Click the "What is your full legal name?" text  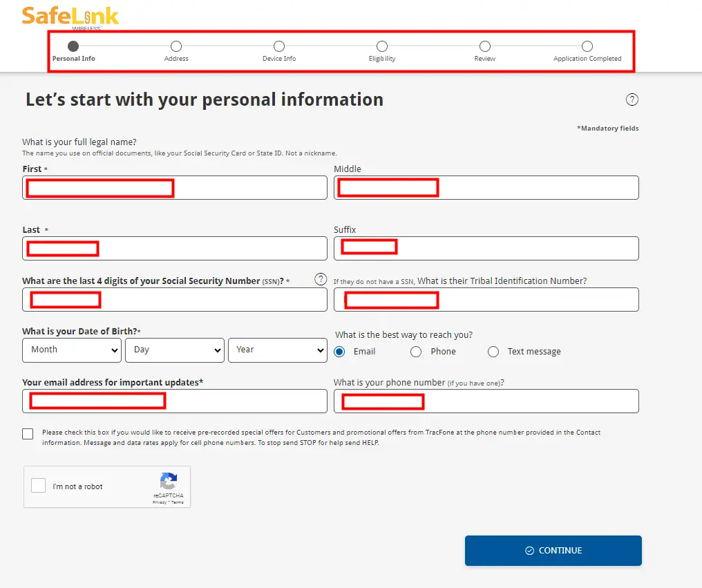(x=79, y=142)
